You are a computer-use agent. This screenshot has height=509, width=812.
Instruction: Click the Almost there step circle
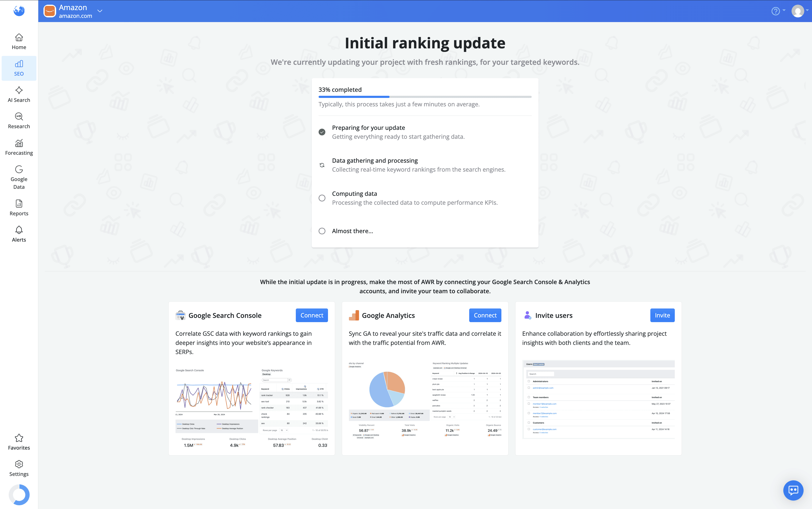[x=322, y=231]
